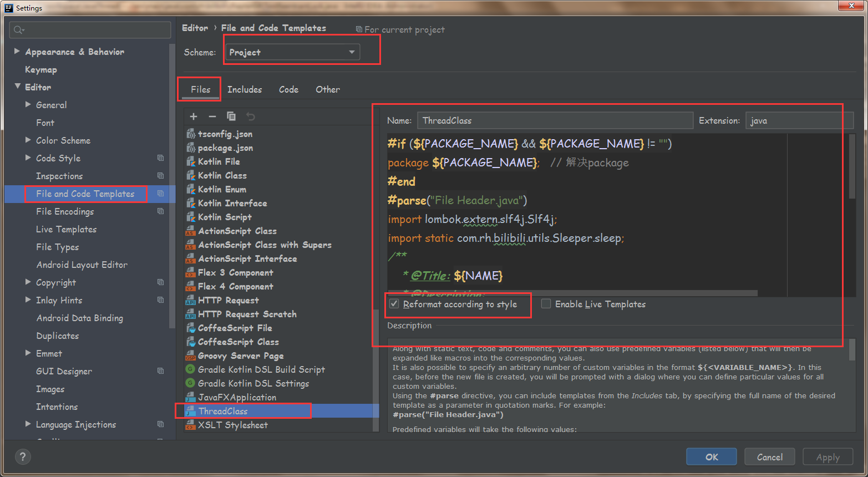The width and height of the screenshot is (868, 477).
Task: Expand the Inlay Hints node
Action: [28, 300]
